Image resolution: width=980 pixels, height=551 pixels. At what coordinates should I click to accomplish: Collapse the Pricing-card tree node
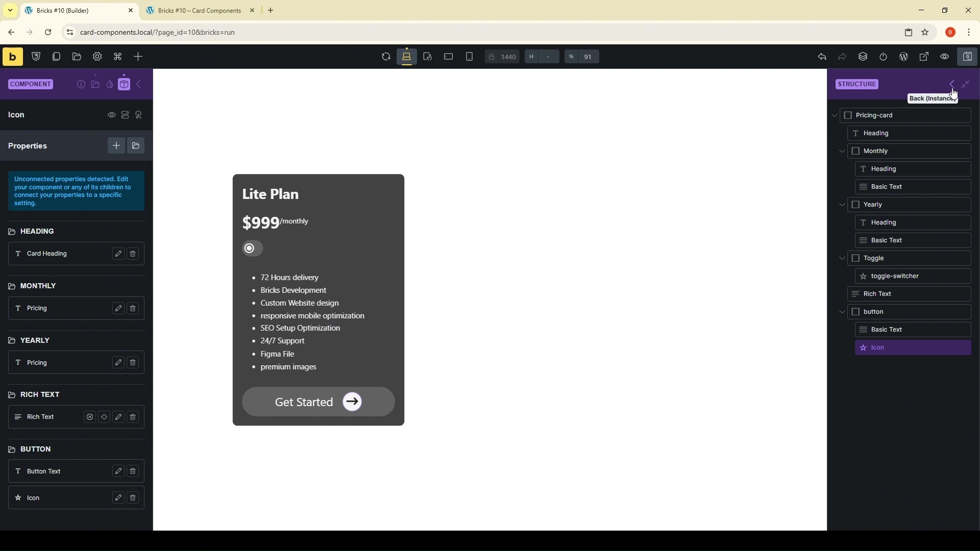(x=835, y=116)
